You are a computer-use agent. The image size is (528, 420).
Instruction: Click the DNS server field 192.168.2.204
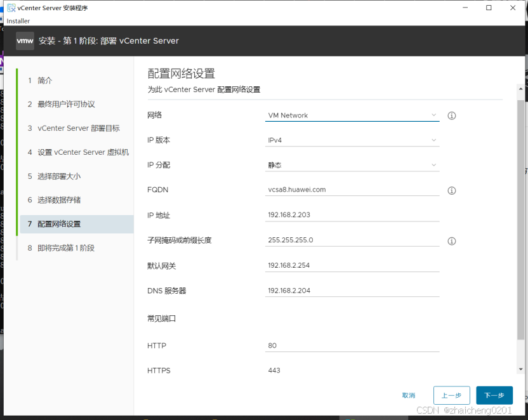pos(352,291)
